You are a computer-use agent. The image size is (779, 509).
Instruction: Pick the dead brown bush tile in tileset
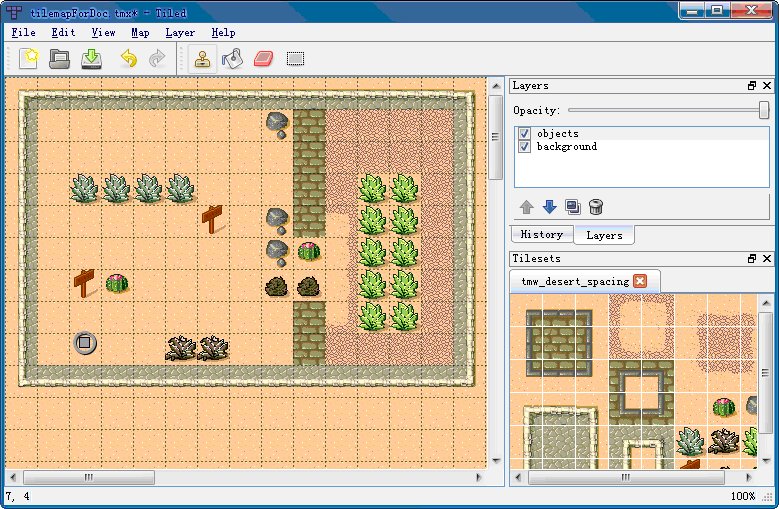coord(724,441)
